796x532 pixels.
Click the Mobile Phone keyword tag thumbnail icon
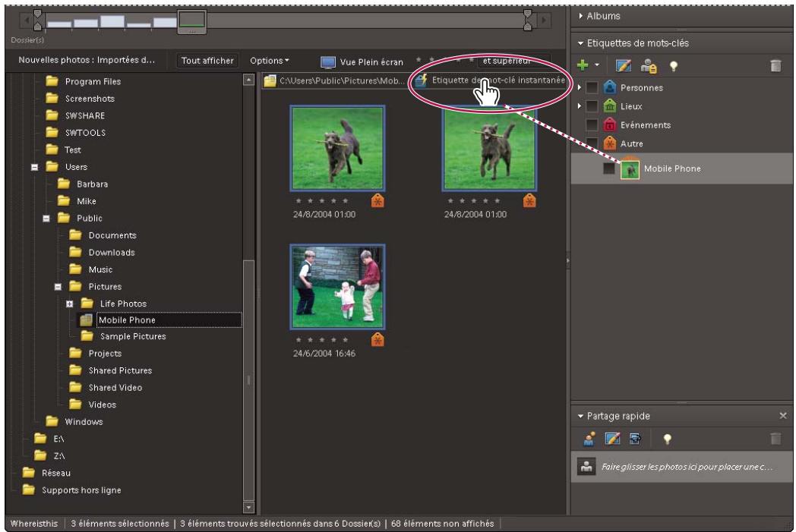(x=630, y=169)
